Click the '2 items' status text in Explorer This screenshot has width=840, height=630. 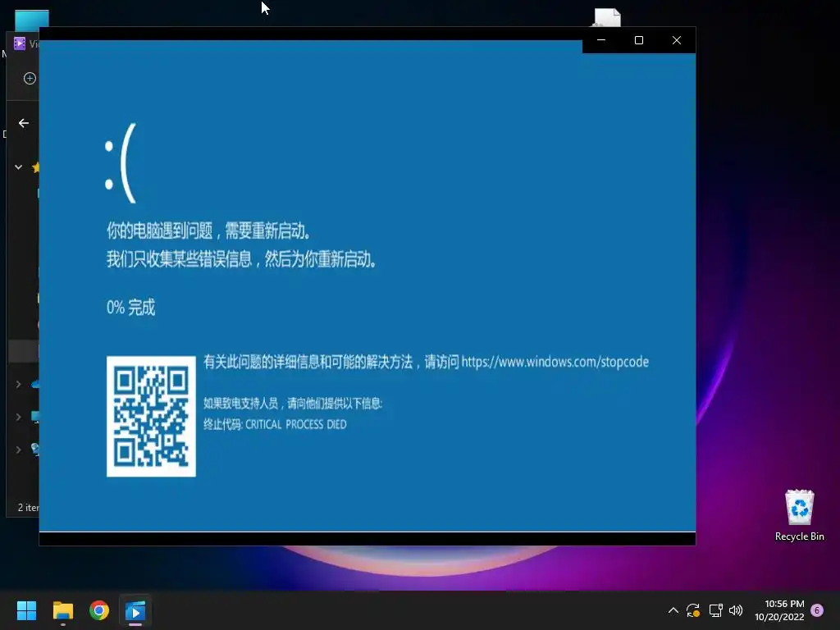click(x=28, y=507)
